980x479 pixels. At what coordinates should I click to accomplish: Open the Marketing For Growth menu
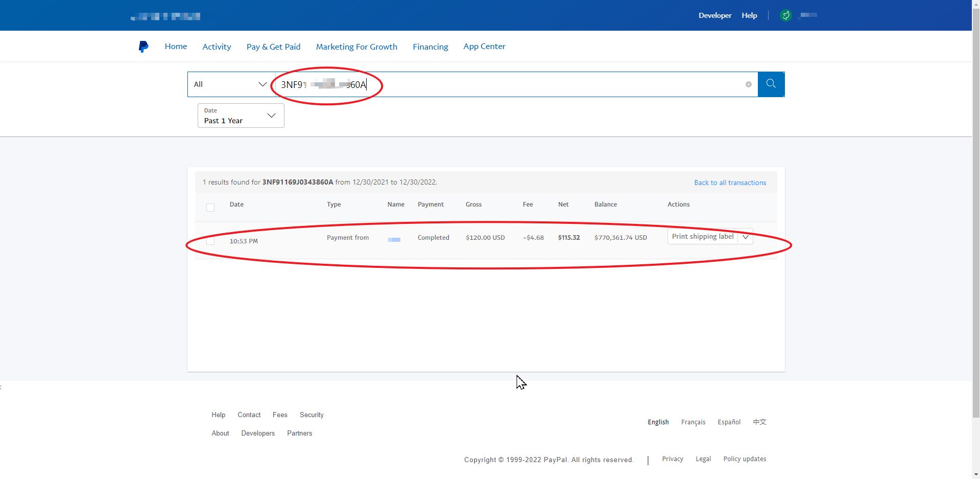pos(356,47)
